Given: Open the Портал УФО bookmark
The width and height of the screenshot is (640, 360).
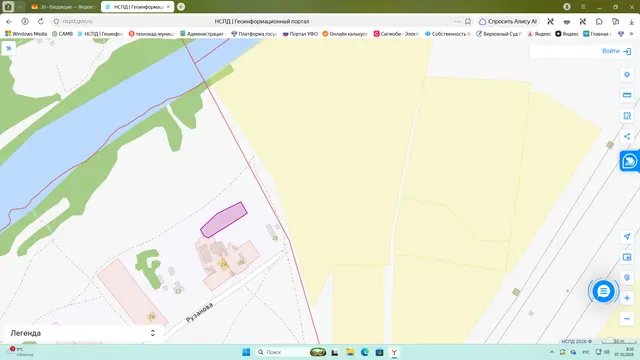Looking at the screenshot, I should coord(300,34).
